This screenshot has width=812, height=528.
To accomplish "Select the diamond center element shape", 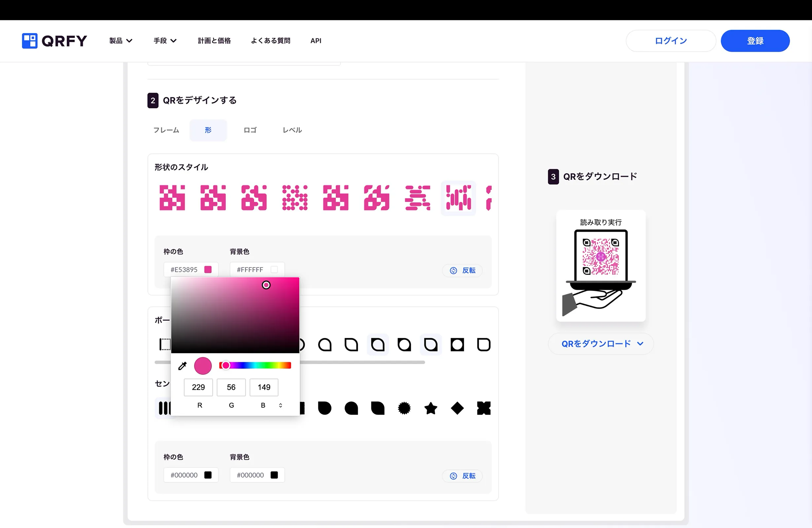I will coord(457,408).
